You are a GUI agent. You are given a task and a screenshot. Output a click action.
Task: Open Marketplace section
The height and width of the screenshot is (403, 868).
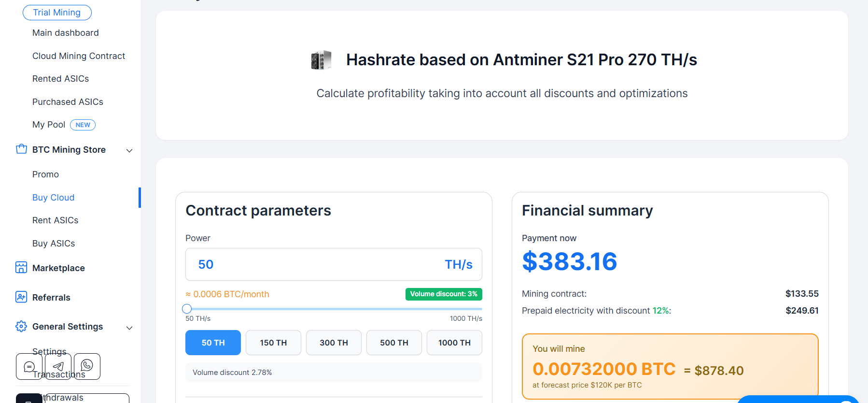[58, 268]
